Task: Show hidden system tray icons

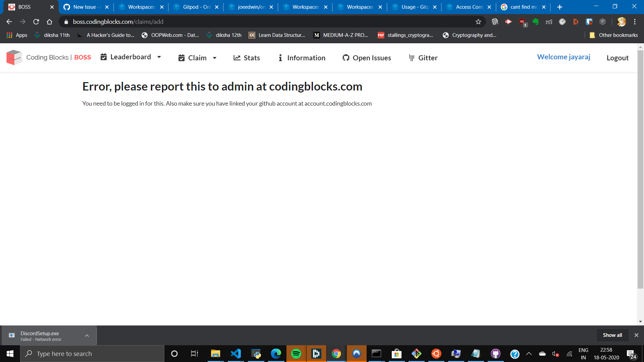Action: (x=529, y=354)
